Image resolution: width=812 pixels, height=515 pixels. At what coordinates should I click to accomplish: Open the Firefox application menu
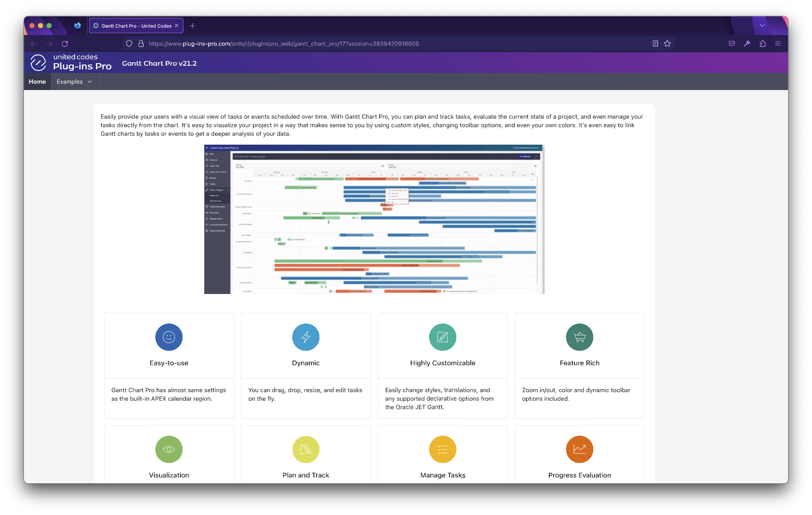click(778, 44)
